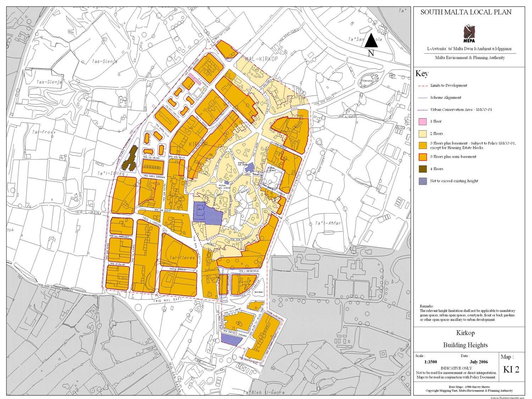Click the 'Urban Conservation Area' dotted line sample
This screenshot has width=532, height=399.
click(422, 110)
